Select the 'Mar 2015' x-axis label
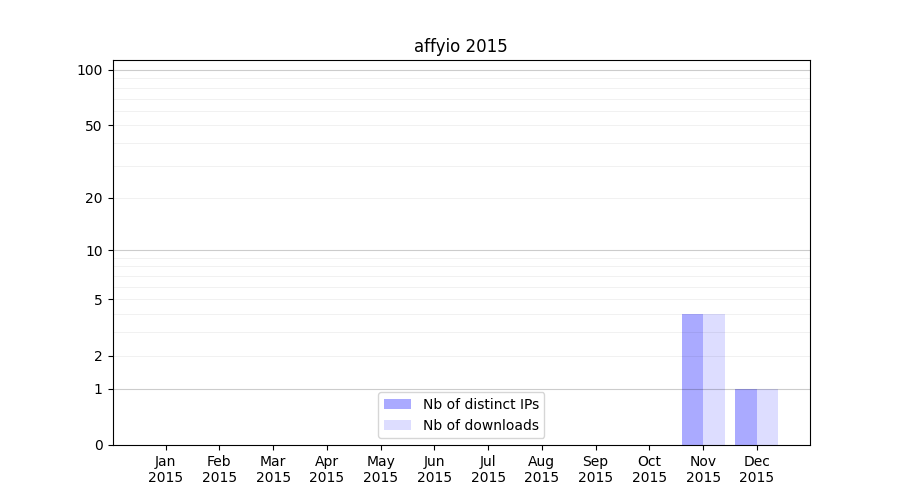The height and width of the screenshot is (500, 900). [273, 469]
